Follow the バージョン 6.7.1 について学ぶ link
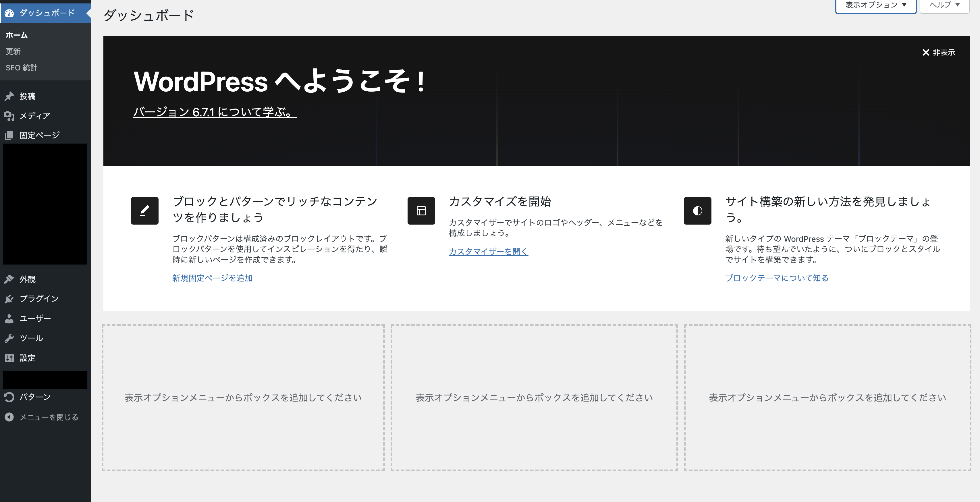This screenshot has height=502, width=980. 215,112
